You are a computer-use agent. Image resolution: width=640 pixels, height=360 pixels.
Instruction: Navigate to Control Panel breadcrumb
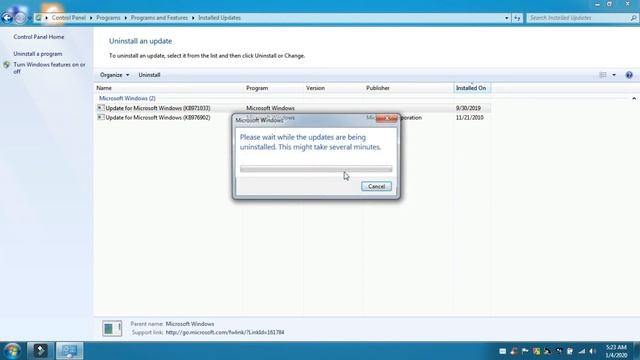click(x=69, y=18)
